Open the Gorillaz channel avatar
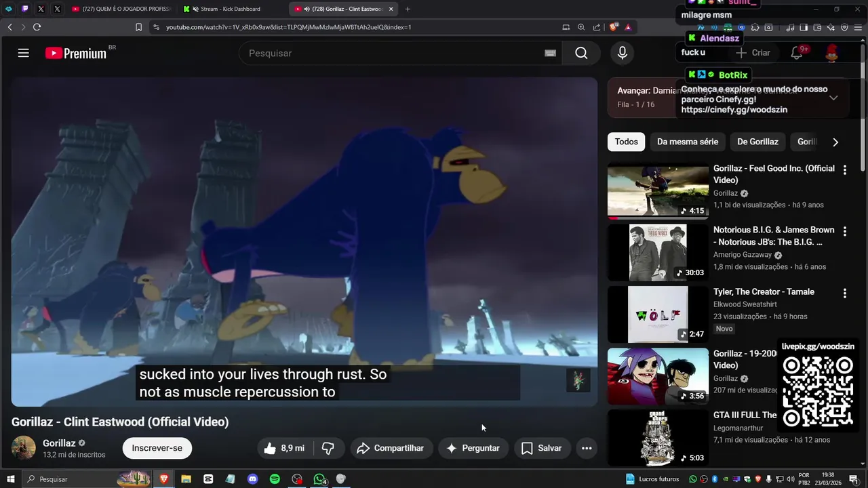The width and height of the screenshot is (868, 488). pyautogui.click(x=24, y=448)
